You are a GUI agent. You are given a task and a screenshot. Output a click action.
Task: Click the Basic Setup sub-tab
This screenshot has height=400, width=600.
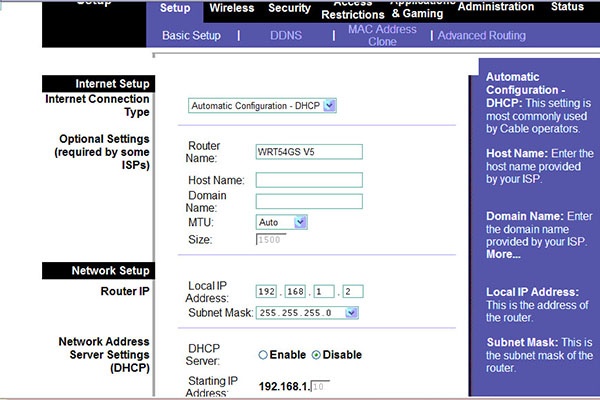191,36
